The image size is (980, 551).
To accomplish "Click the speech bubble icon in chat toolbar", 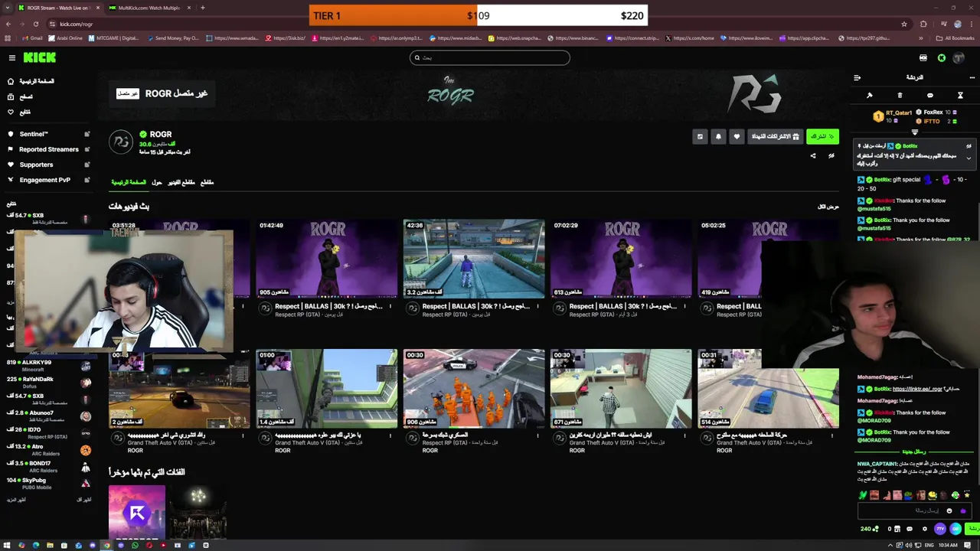I will click(x=930, y=96).
